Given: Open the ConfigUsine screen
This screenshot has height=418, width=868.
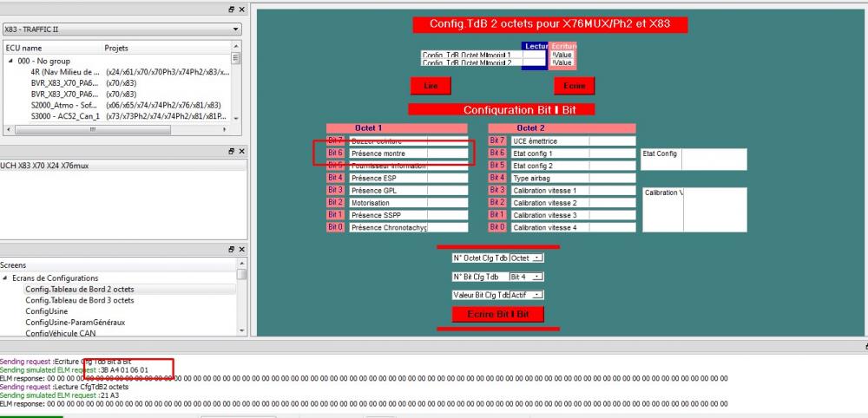Looking at the screenshot, I should 47,311.
